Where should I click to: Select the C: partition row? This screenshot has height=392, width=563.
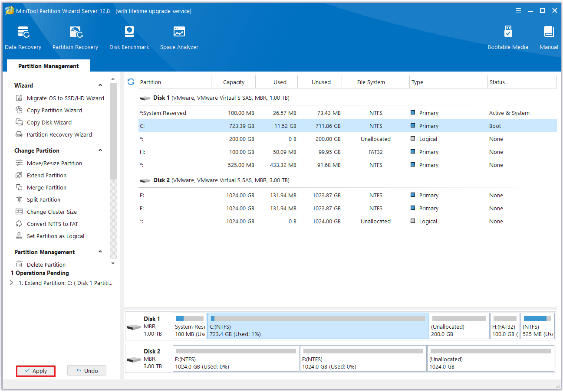347,126
